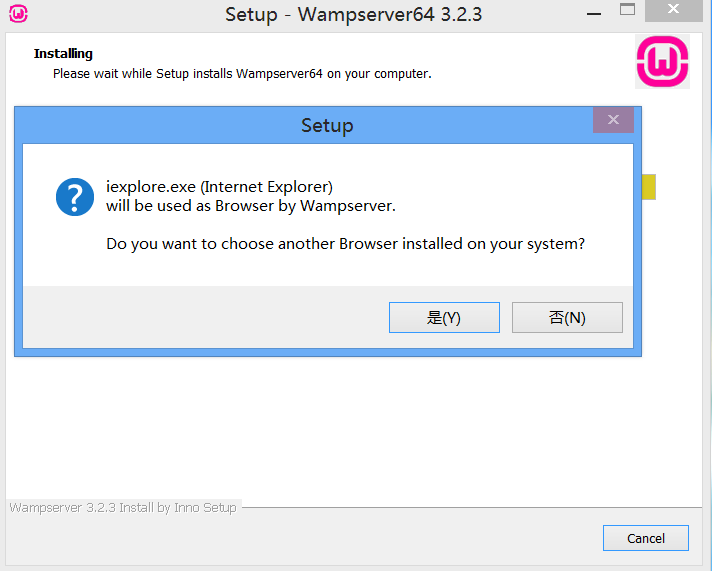This screenshot has height=571, width=712.
Task: Click the blue question mark icon
Action: click(75, 197)
